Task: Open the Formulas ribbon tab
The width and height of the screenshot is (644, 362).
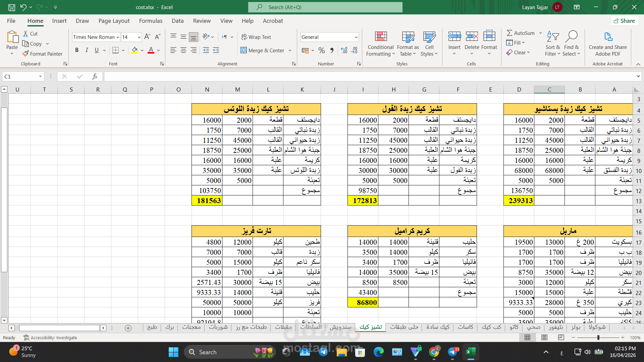Action: tap(151, 21)
